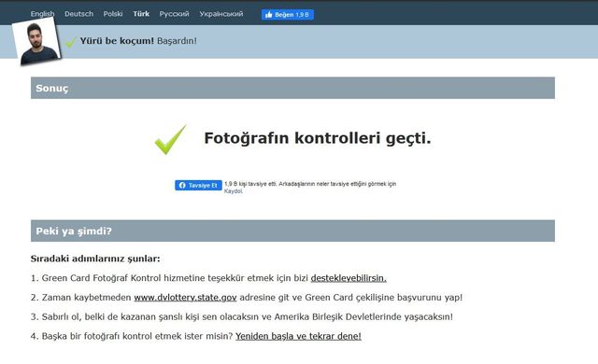Image resolution: width=598 pixels, height=364 pixels.
Task: Click the step 3 Sabırlı ol text
Action: pos(242,316)
